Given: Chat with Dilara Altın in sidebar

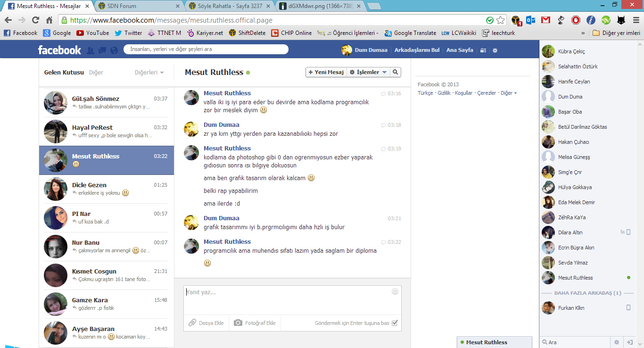Looking at the screenshot, I should coord(587,232).
